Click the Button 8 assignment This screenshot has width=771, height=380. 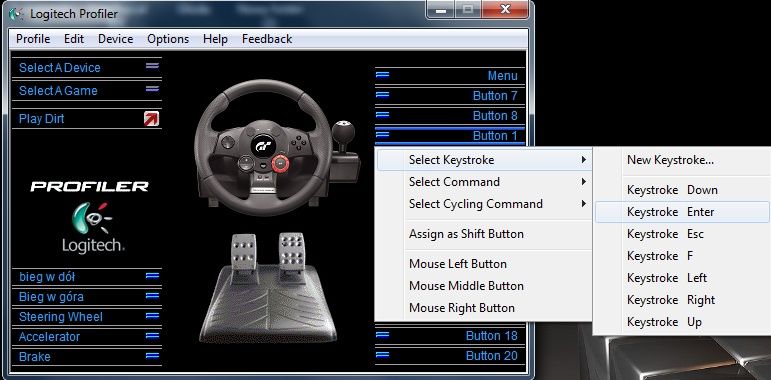(450, 116)
